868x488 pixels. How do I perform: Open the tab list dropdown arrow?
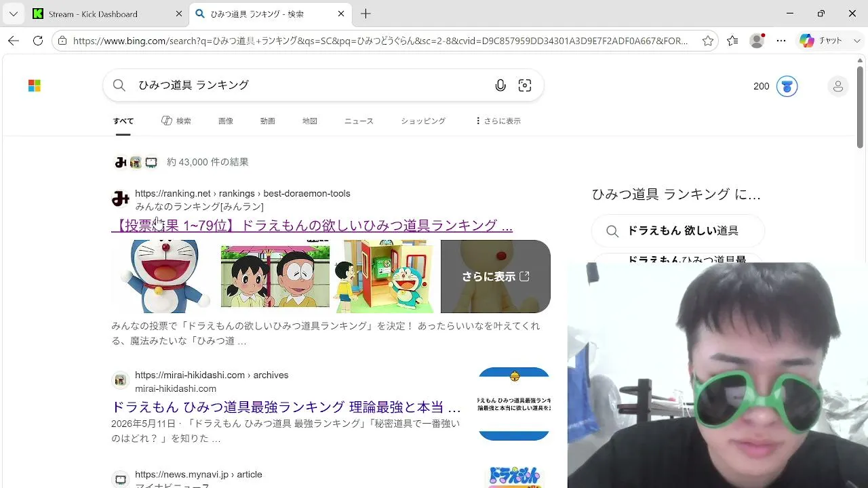click(13, 14)
